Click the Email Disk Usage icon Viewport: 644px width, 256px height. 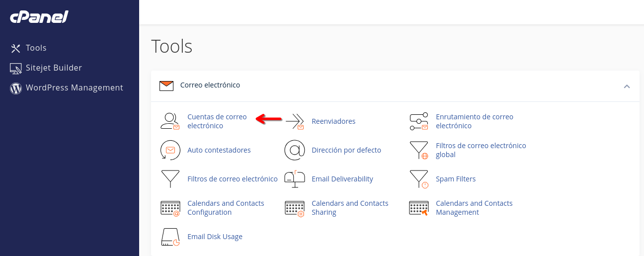pos(170,237)
